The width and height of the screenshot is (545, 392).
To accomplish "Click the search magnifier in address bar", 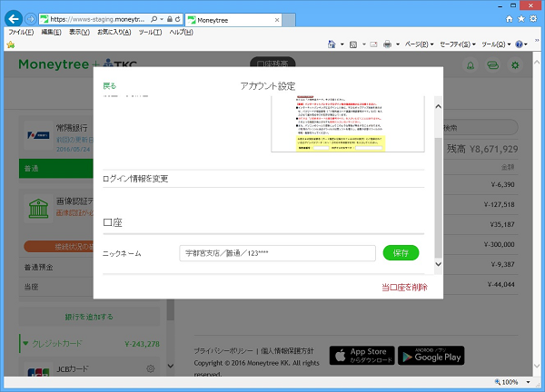I will (x=154, y=19).
